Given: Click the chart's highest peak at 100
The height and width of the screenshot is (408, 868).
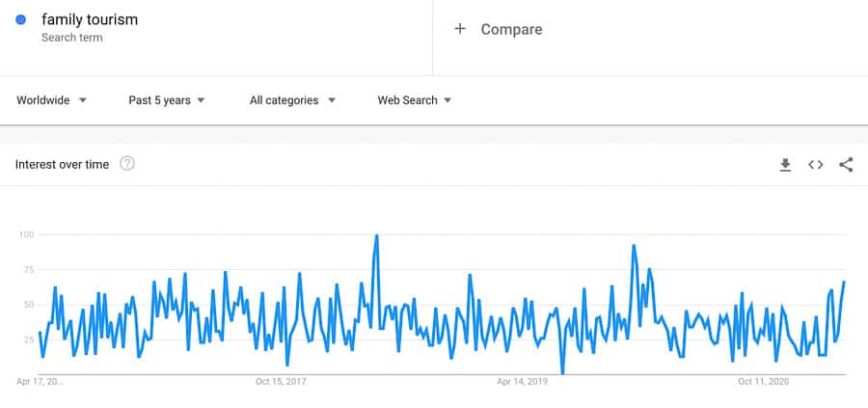Looking at the screenshot, I should pos(376,235).
